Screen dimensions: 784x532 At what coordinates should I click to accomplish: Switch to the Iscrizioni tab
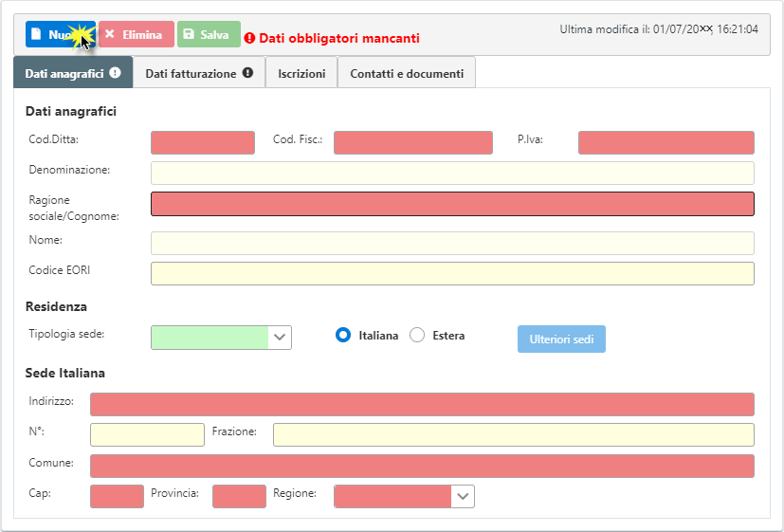coord(301,73)
